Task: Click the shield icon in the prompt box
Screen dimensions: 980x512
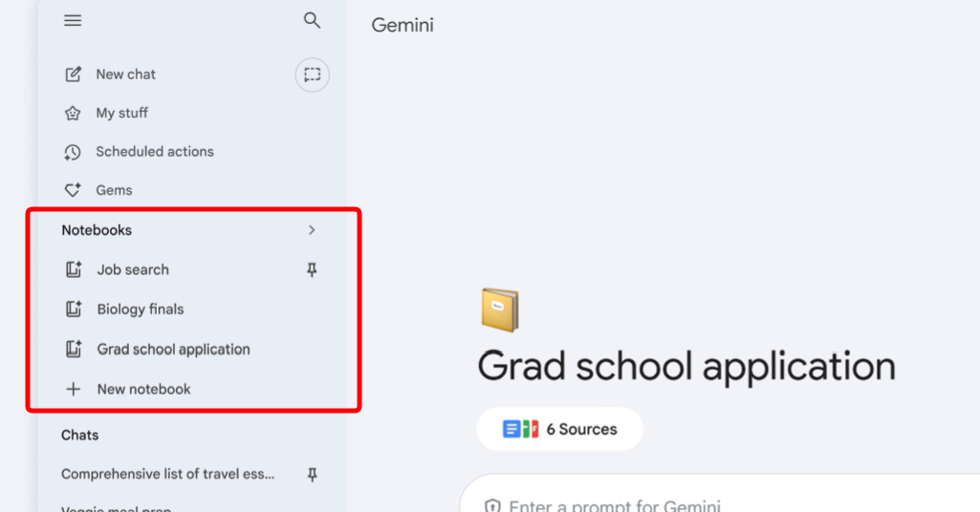Action: point(492,505)
